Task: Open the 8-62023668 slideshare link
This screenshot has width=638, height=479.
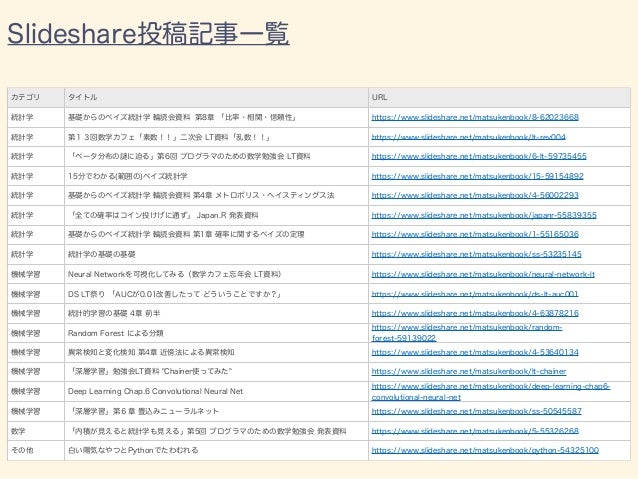Action: click(x=475, y=117)
